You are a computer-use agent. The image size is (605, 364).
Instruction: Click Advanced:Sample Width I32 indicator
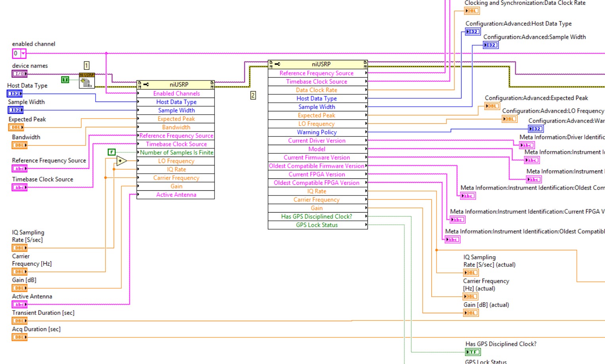(x=491, y=45)
